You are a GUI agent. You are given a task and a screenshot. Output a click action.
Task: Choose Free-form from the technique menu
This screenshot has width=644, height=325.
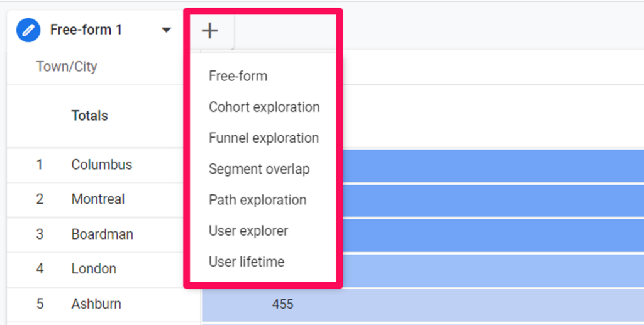click(x=238, y=76)
